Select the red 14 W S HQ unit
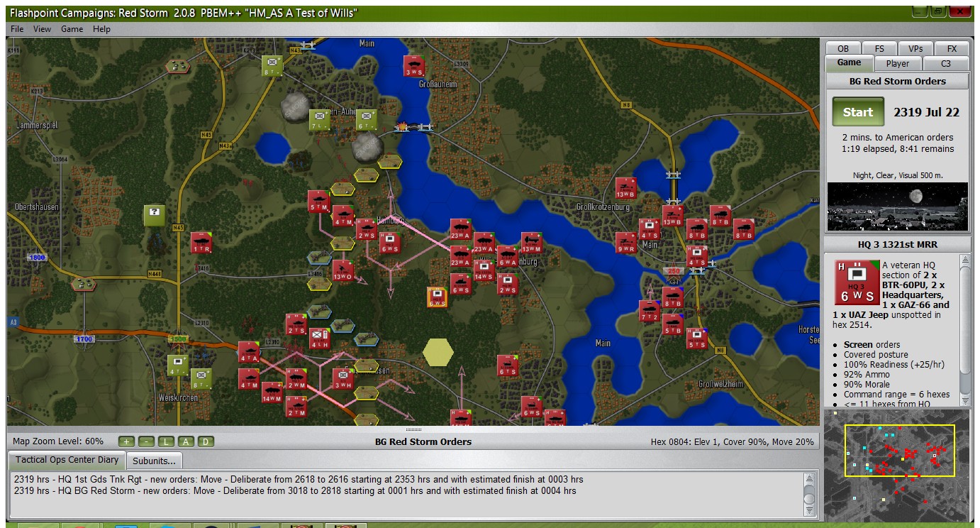The width and height of the screenshot is (980, 528). [484, 270]
